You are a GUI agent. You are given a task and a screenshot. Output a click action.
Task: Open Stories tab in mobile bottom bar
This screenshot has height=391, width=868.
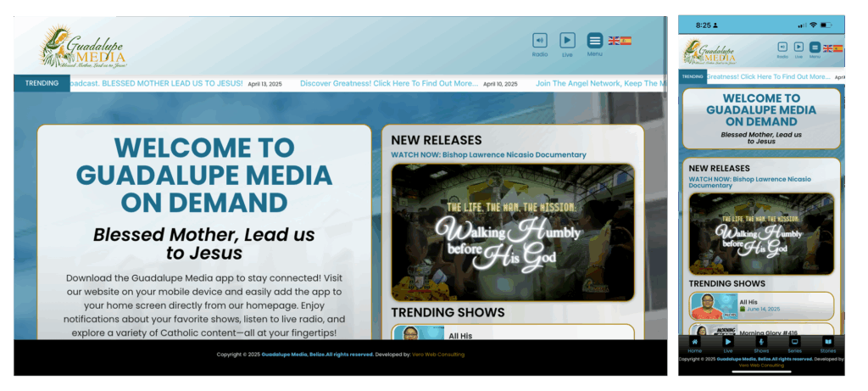click(827, 344)
